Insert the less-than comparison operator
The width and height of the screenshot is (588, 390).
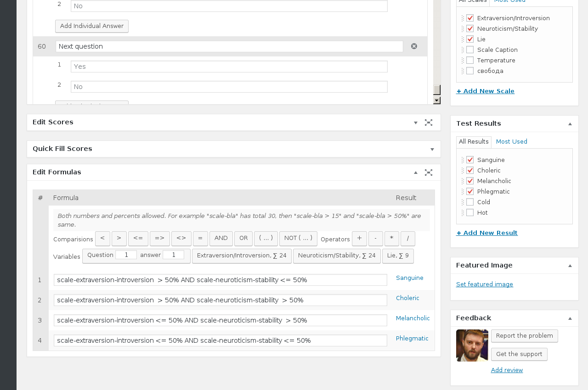pos(102,239)
